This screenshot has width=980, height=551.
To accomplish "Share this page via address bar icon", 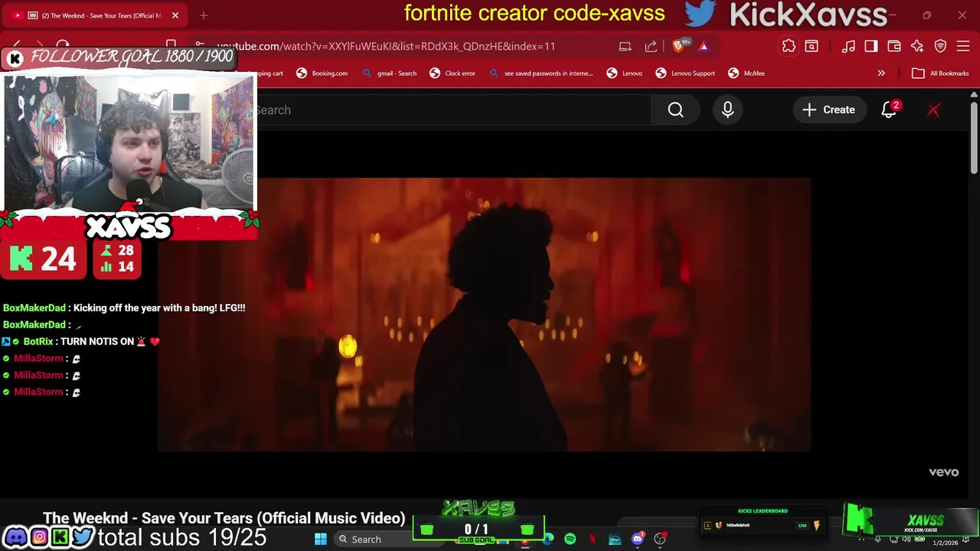I will (651, 46).
